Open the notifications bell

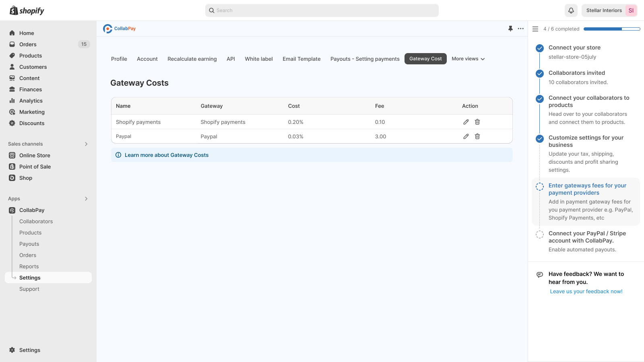[571, 10]
